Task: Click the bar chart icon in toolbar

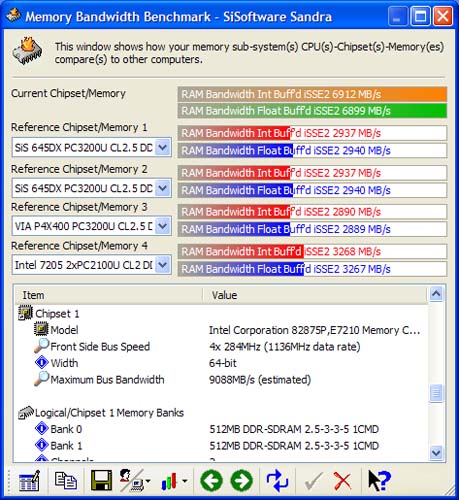Action: coord(169,481)
